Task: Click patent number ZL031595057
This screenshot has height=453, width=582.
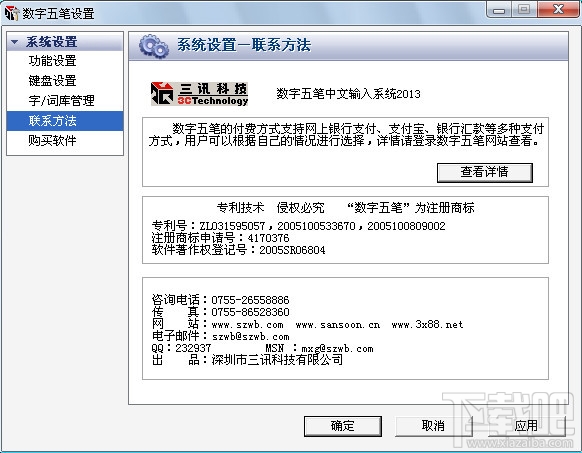Action: coord(232,226)
